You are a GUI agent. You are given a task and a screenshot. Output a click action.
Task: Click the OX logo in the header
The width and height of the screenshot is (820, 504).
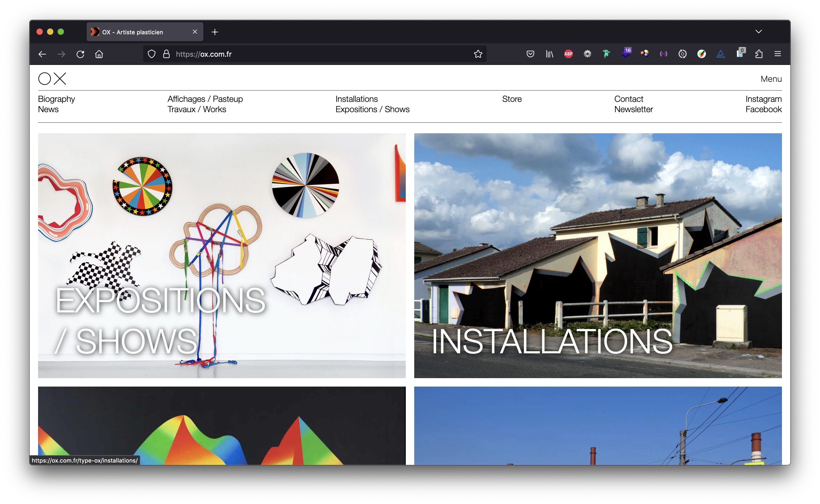pos(53,79)
